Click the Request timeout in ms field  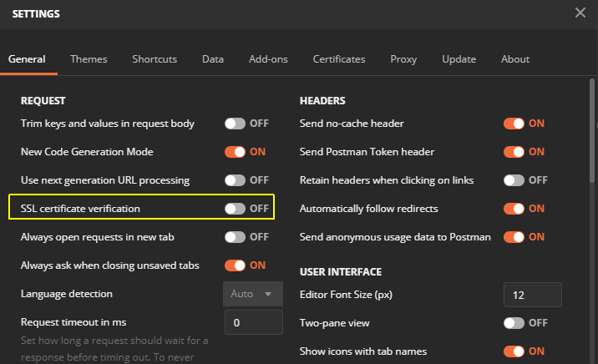pos(254,322)
